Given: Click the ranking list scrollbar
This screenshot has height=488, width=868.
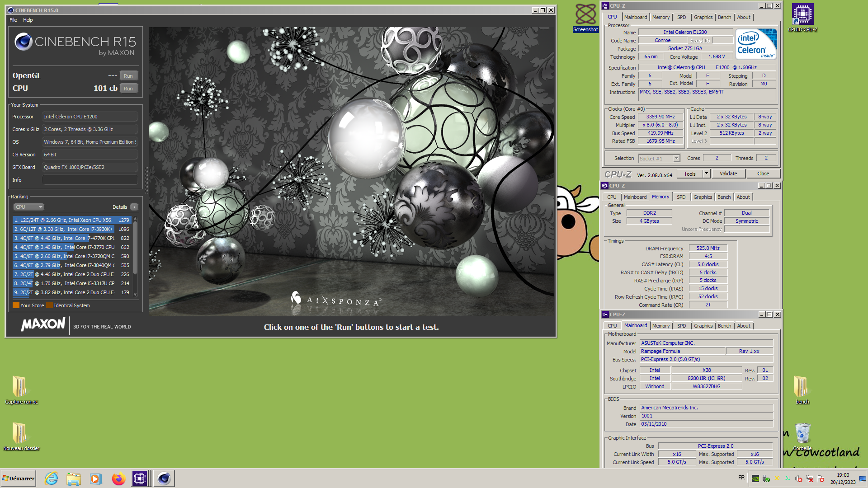Looking at the screenshot, I should tap(135, 256).
